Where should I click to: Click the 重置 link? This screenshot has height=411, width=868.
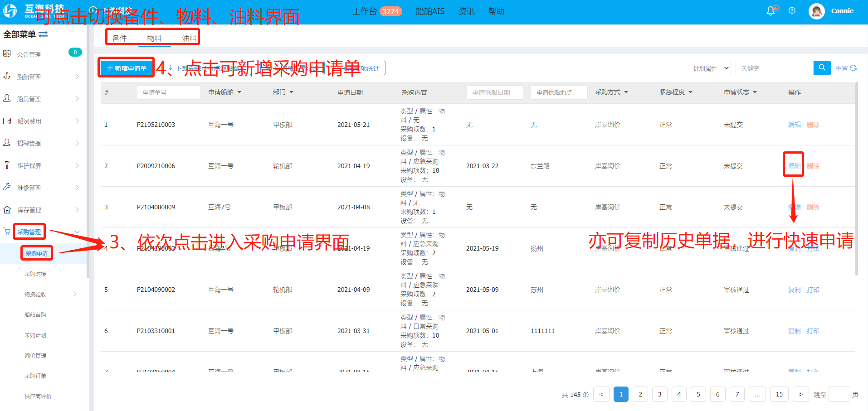(841, 68)
